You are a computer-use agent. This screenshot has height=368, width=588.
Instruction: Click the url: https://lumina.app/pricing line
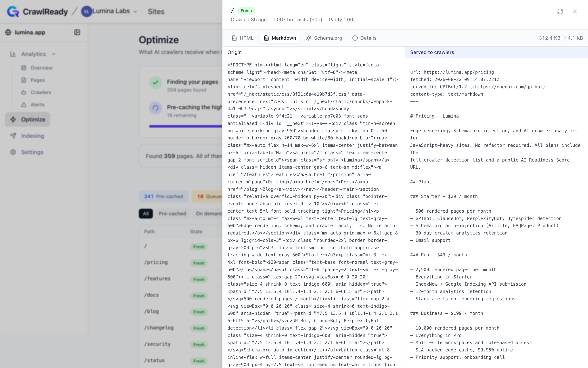[452, 72]
